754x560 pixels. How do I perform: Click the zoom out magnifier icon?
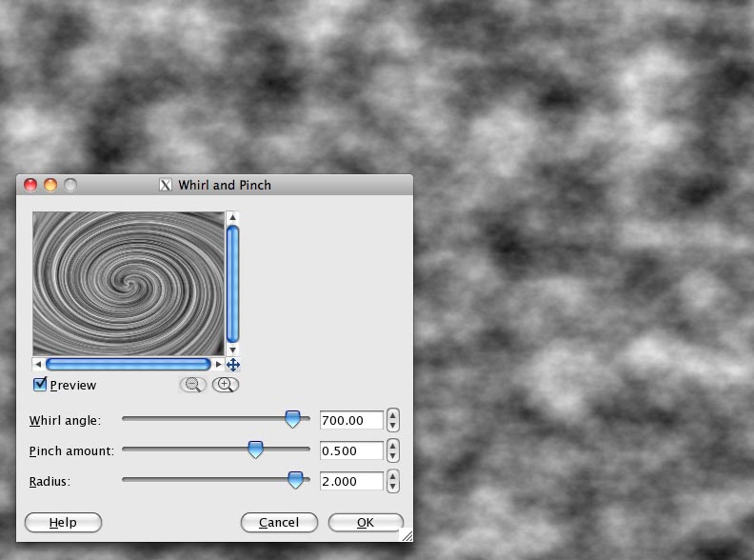tap(193, 385)
